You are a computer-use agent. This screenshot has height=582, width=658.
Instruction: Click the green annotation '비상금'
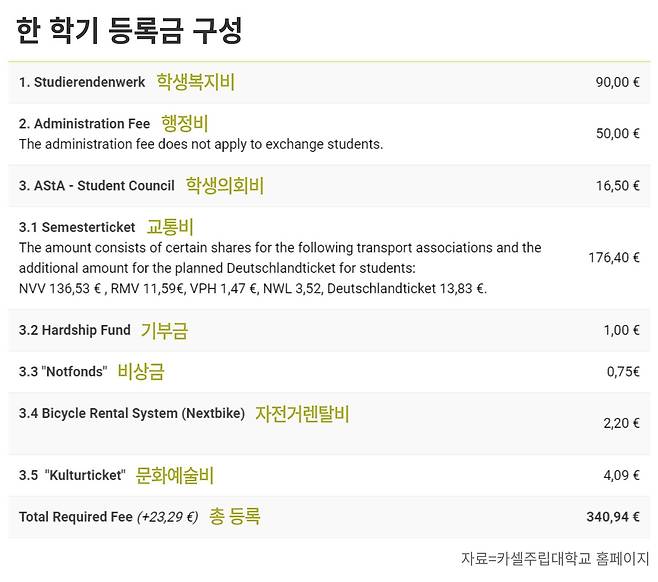141,372
